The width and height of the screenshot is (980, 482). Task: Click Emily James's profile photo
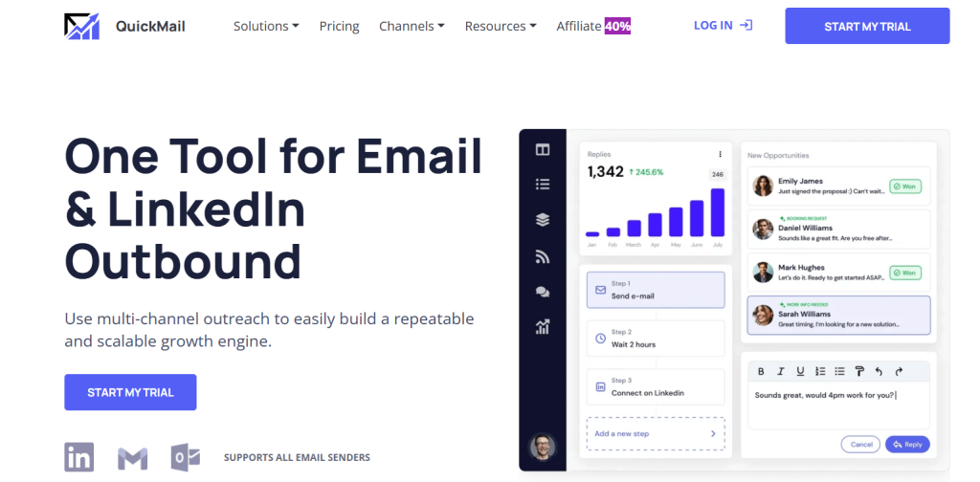(x=763, y=186)
